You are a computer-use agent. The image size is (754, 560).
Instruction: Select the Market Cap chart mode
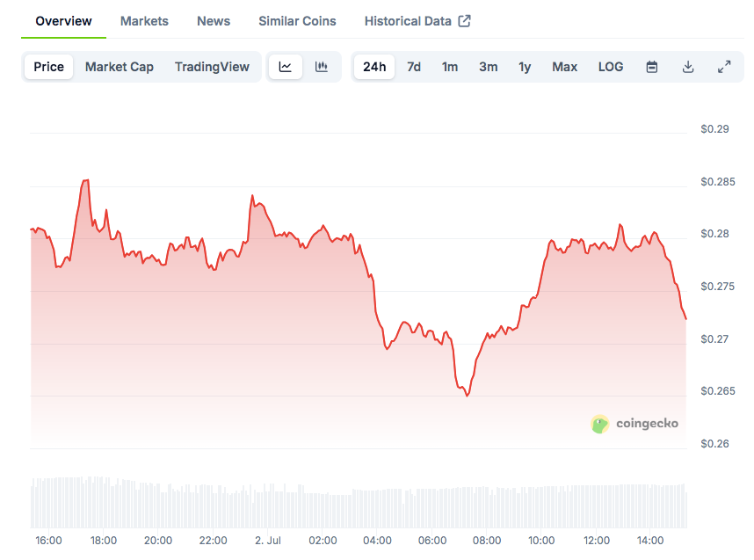pos(120,67)
